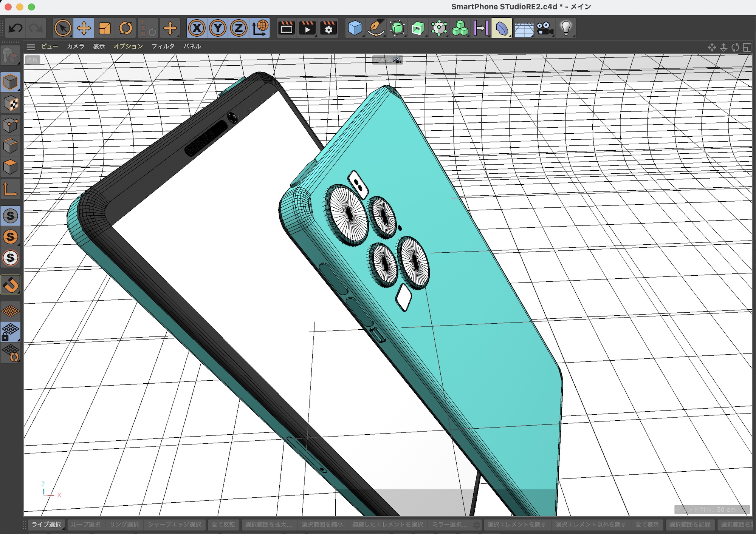Toggle the Y axis lock

click(x=218, y=28)
